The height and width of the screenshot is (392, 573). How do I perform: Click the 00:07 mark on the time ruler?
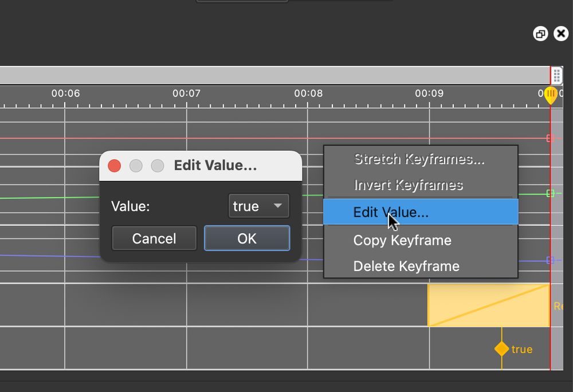tap(186, 93)
